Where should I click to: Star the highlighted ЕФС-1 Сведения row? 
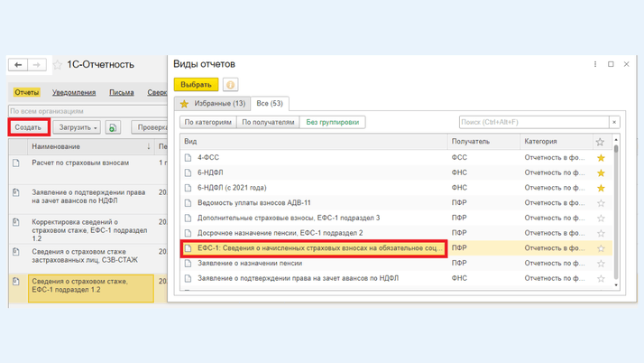(601, 248)
